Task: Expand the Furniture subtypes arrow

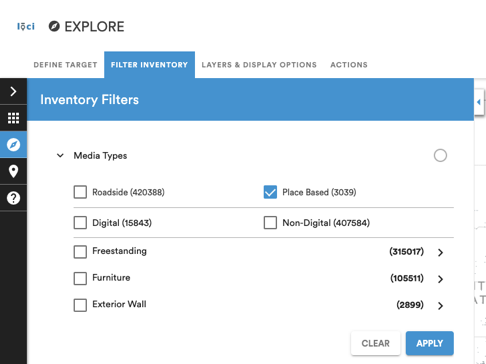Action: (x=440, y=279)
